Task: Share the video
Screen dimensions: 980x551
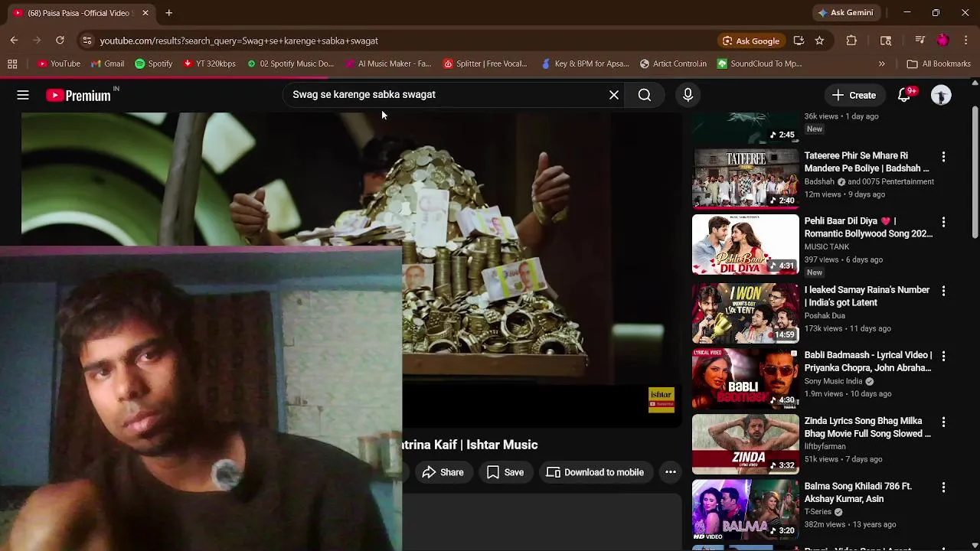Action: pos(443,472)
